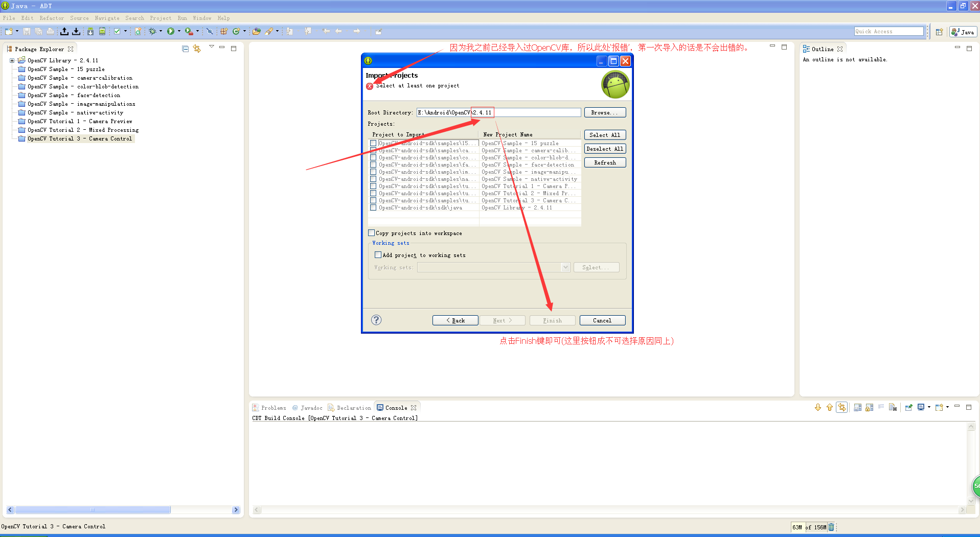Screen dimensions: 980x537
Task: Click the Root Directory input field
Action: pos(498,112)
